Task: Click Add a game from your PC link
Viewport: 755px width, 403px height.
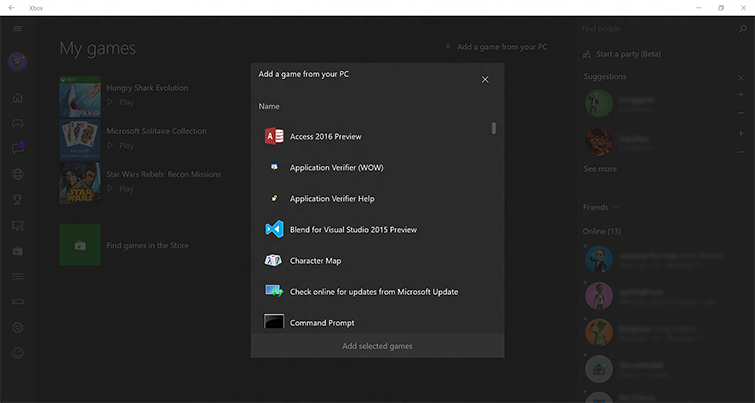Action: [x=496, y=47]
